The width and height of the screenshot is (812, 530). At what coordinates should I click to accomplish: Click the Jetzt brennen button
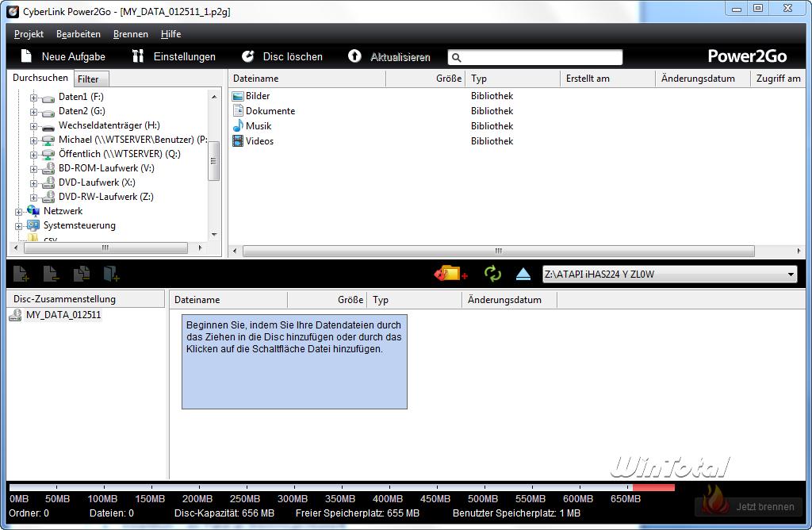coord(749,506)
